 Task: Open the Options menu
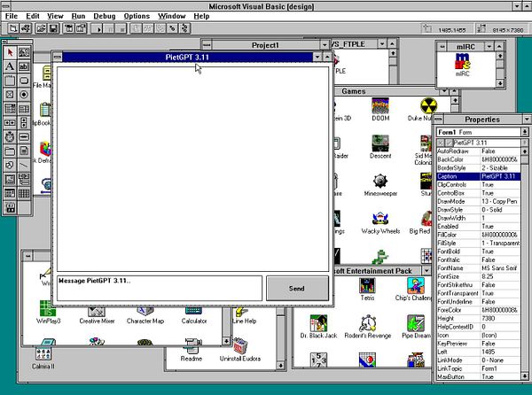tap(137, 16)
